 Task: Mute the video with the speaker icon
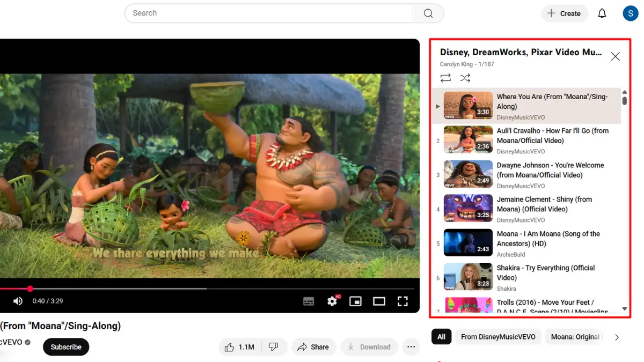pos(18,301)
